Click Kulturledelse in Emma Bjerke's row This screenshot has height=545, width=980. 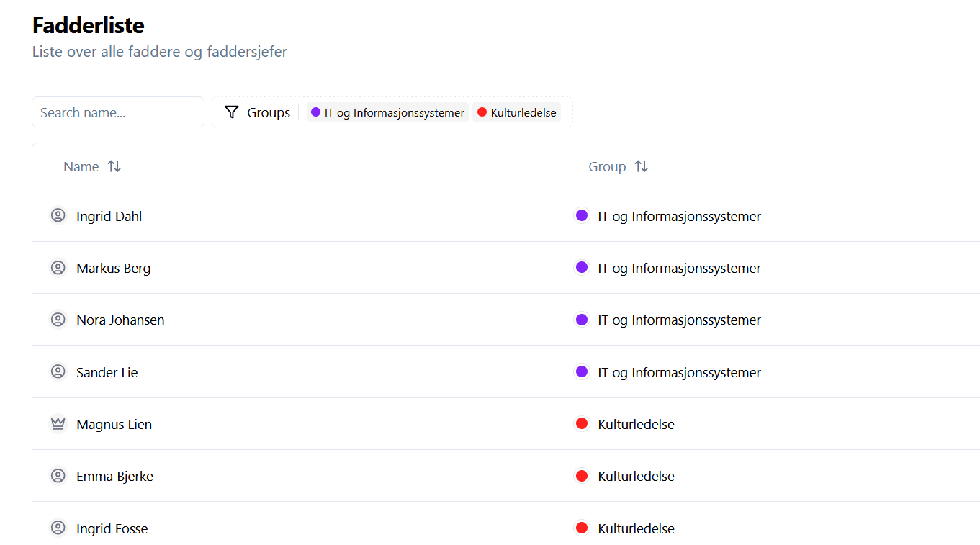pos(636,476)
